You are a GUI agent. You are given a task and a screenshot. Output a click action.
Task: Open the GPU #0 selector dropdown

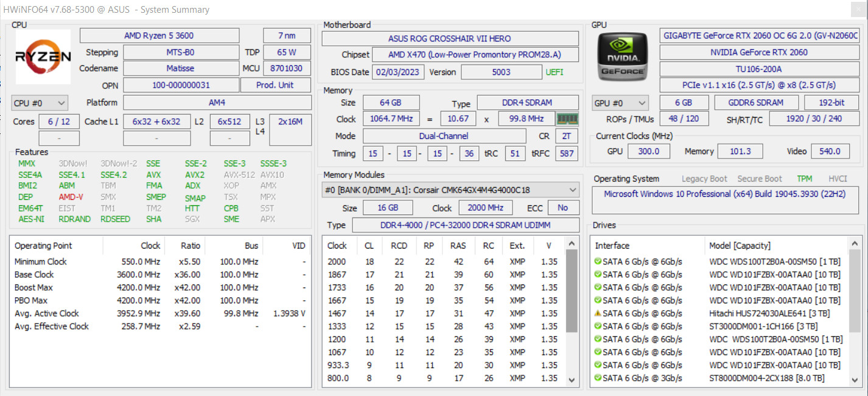(x=620, y=103)
